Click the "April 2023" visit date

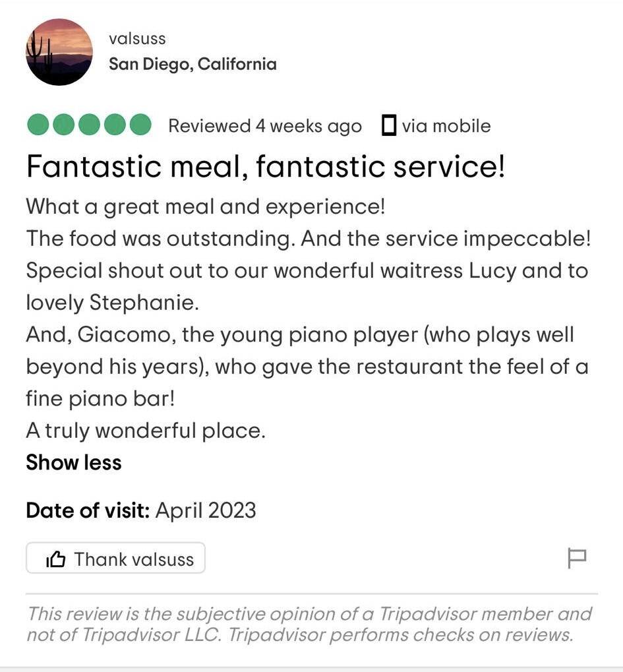coord(206,510)
